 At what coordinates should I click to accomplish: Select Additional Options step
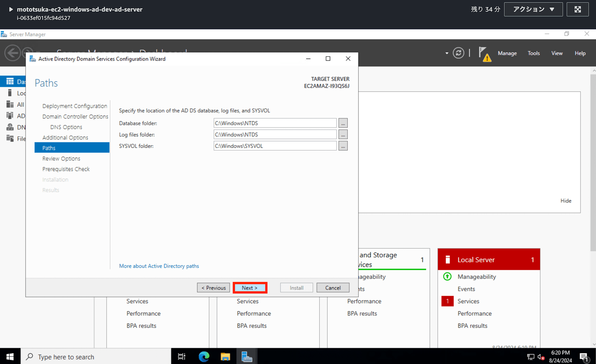point(65,137)
